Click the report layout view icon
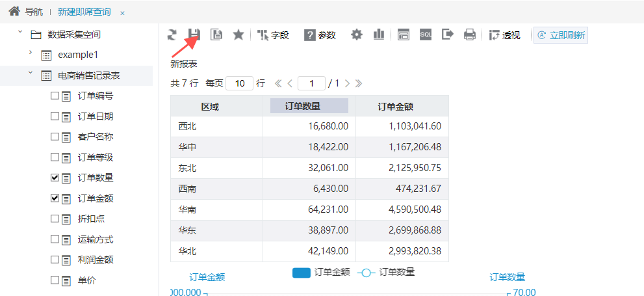This screenshot has height=296, width=644. [x=404, y=35]
